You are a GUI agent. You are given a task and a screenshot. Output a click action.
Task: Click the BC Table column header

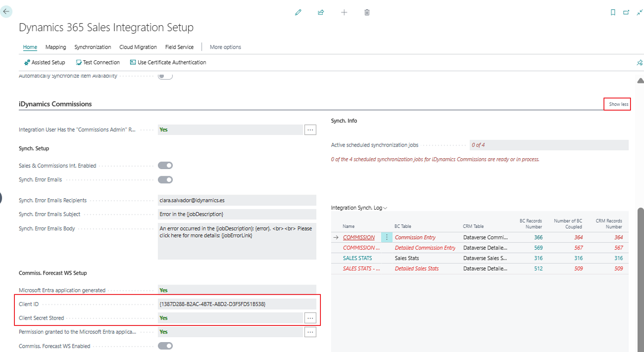point(403,226)
